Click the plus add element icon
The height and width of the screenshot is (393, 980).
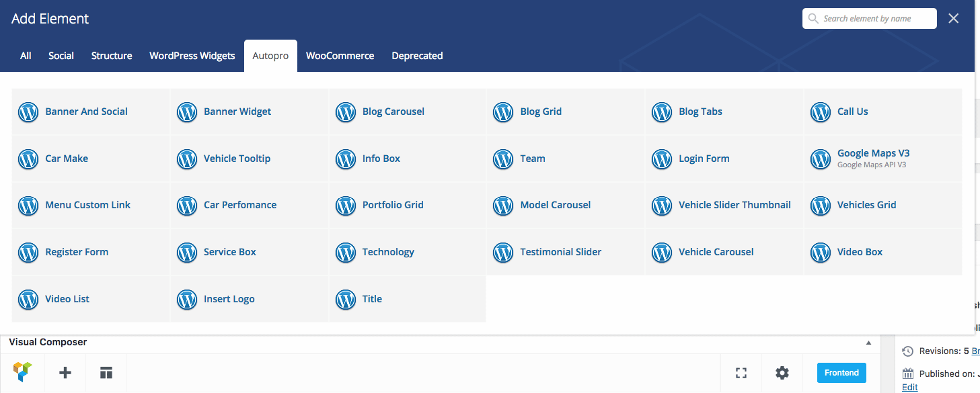[x=65, y=372]
